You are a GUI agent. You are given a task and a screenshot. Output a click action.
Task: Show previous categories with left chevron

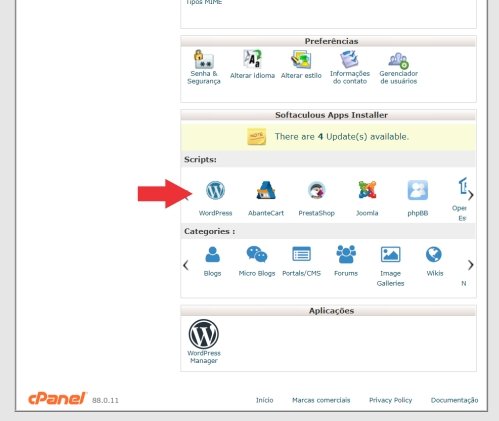tap(186, 265)
